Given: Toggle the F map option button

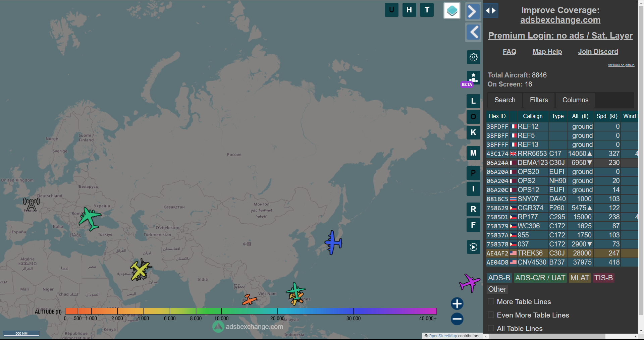Looking at the screenshot, I should (473, 225).
